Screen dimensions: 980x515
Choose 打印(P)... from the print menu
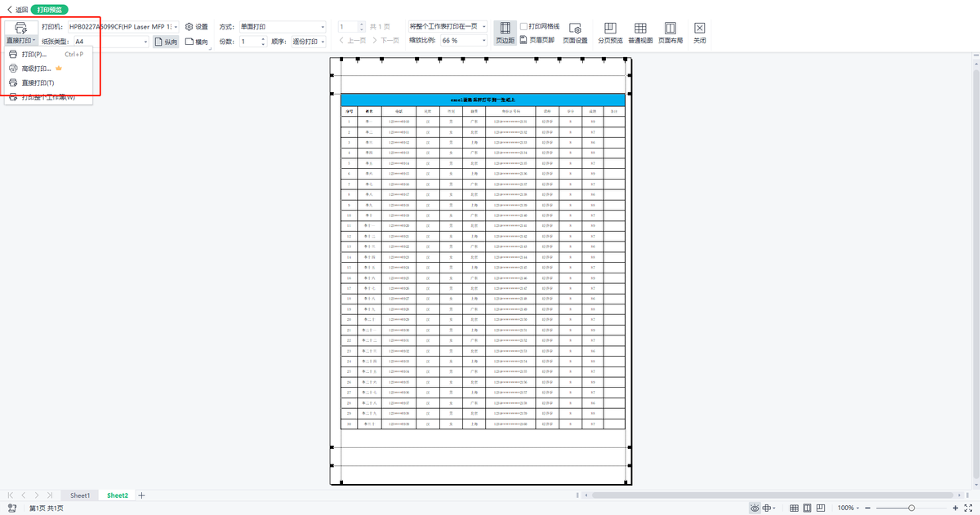49,55
